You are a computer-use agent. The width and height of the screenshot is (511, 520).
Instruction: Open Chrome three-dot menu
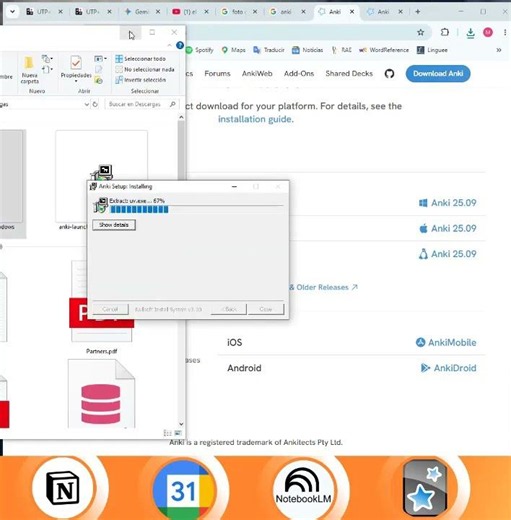tap(505, 32)
